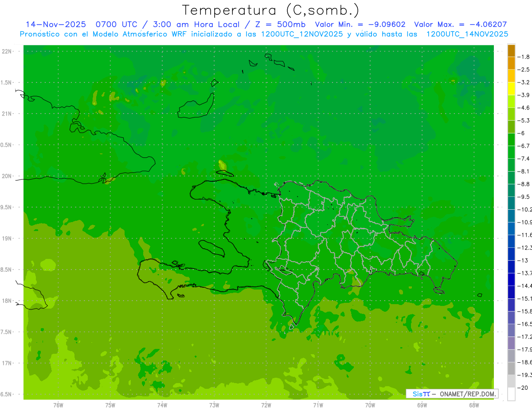Click the 20N latitude axis label
Viewport: 532px width, 411px height.
pyautogui.click(x=6, y=176)
